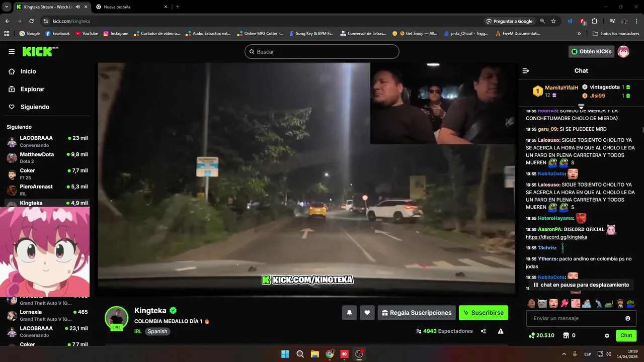The image size is (644, 362).
Task: Open the FiveM Documentation bookmark
Action: pyautogui.click(x=518, y=34)
